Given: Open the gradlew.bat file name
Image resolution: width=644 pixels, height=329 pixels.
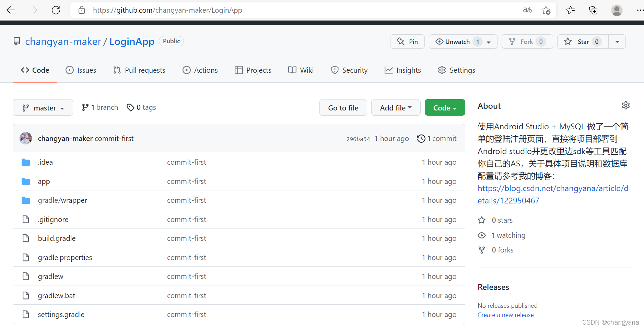Looking at the screenshot, I should point(56,295).
